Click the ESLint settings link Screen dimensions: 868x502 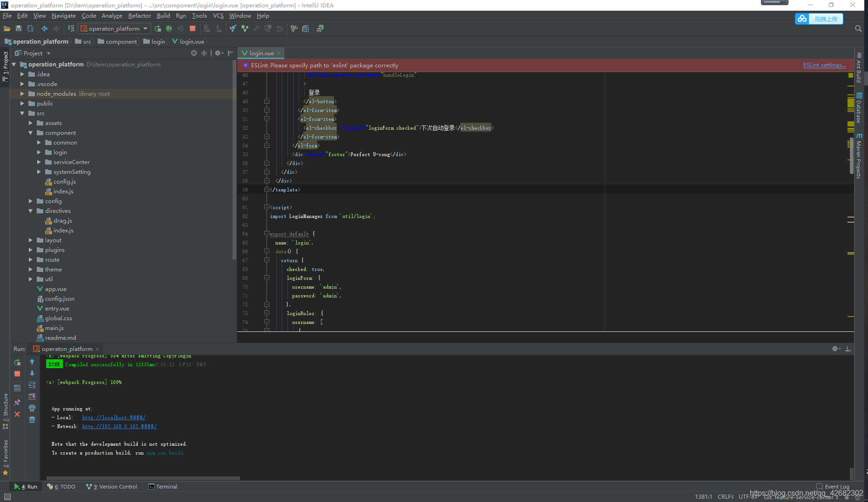pos(824,65)
